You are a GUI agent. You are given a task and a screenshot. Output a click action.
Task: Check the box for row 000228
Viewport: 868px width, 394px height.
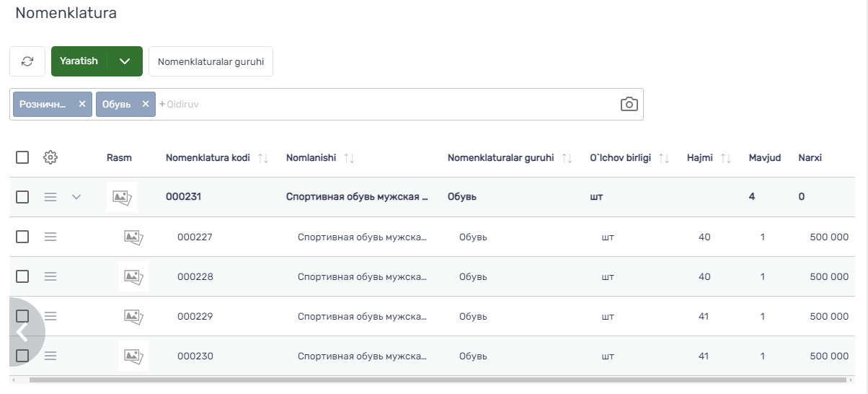(x=22, y=276)
